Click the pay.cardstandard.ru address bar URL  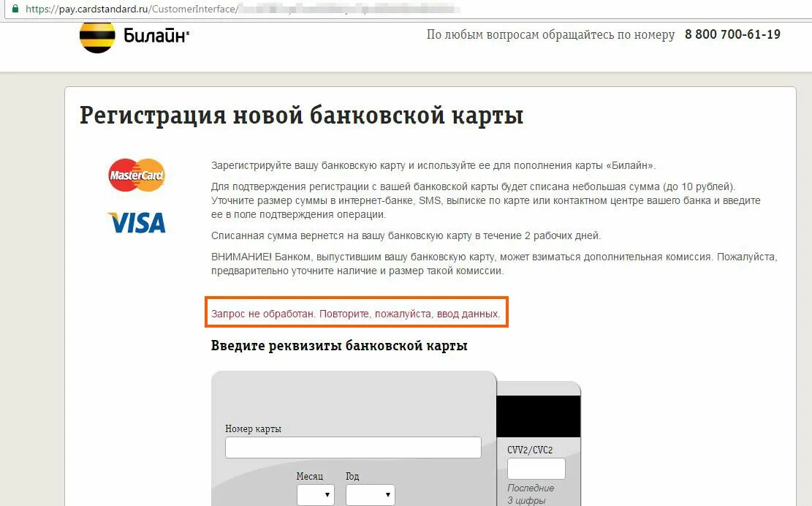pyautogui.click(x=132, y=9)
